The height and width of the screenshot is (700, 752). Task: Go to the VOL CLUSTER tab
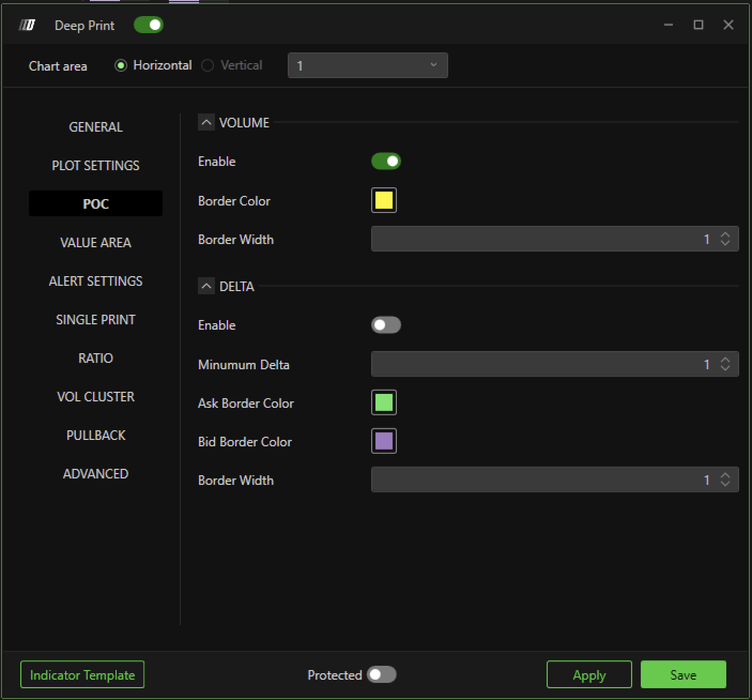click(96, 397)
